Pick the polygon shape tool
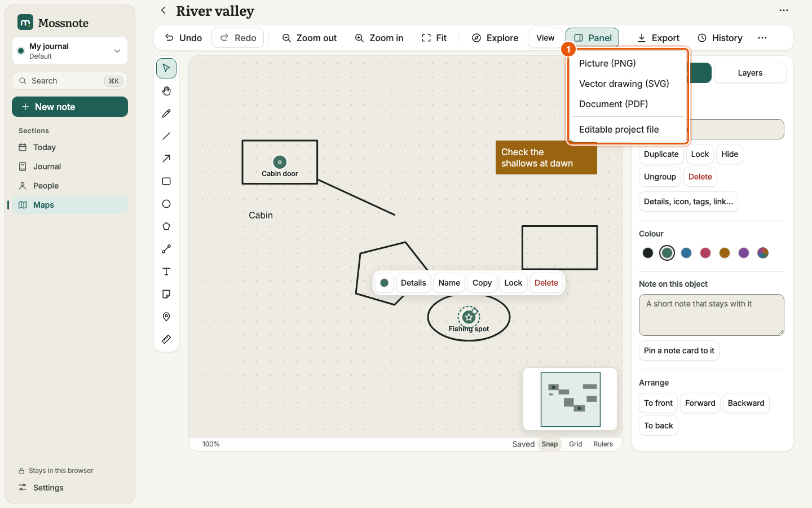812x508 pixels. click(166, 226)
